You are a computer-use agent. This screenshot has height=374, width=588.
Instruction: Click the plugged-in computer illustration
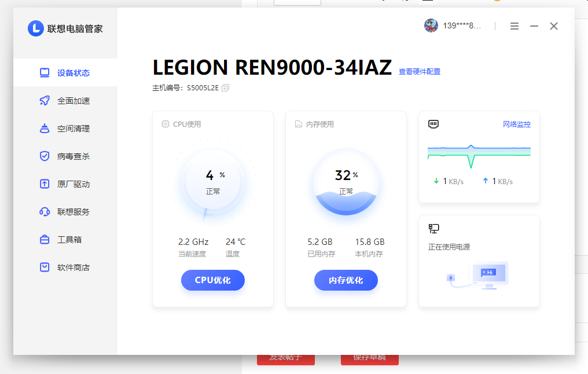[x=477, y=276]
